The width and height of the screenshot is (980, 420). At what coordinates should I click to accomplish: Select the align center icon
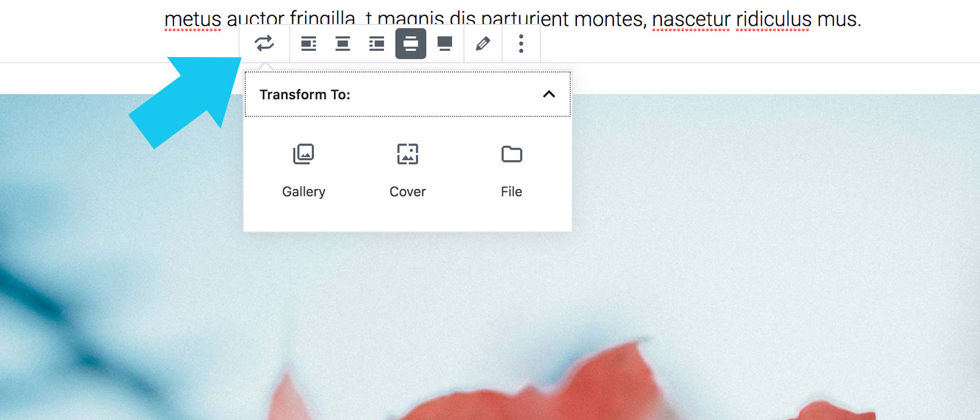pos(342,44)
